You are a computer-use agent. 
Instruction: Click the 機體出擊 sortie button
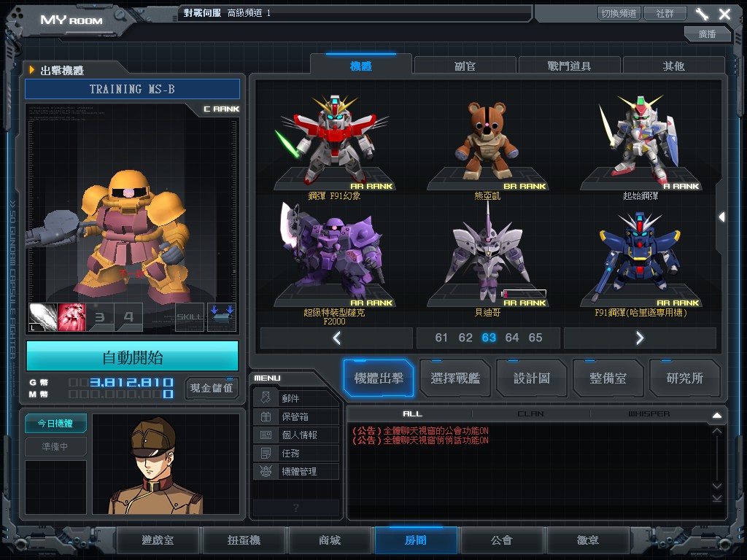(379, 378)
